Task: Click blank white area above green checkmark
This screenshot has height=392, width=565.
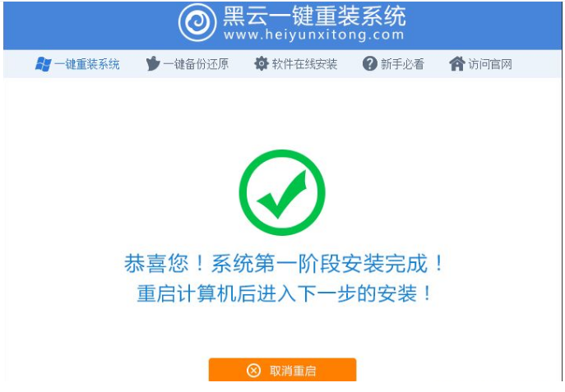Action: 282,113
